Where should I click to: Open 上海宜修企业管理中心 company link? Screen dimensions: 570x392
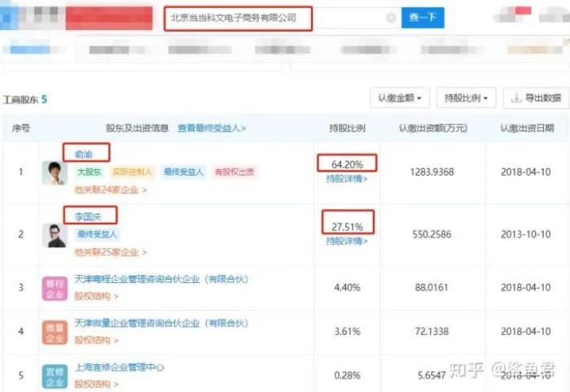point(119,368)
